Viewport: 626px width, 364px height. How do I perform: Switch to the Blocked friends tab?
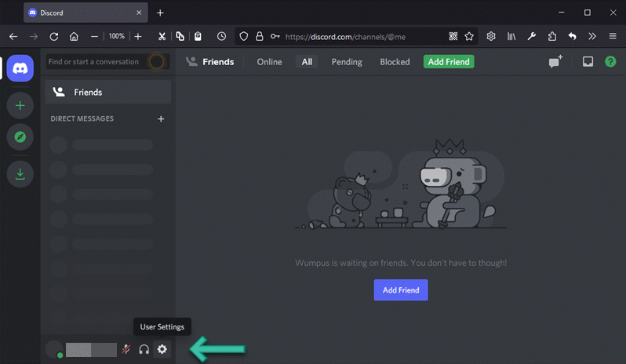(395, 62)
